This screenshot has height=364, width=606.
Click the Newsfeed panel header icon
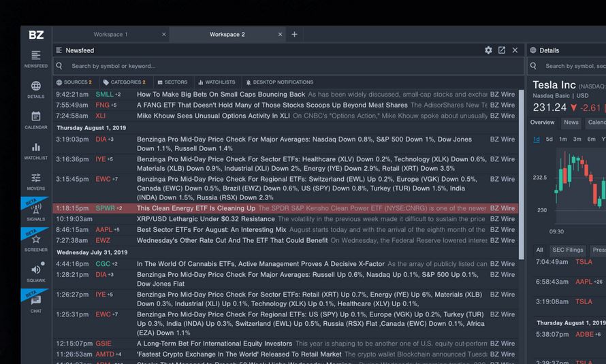point(59,50)
